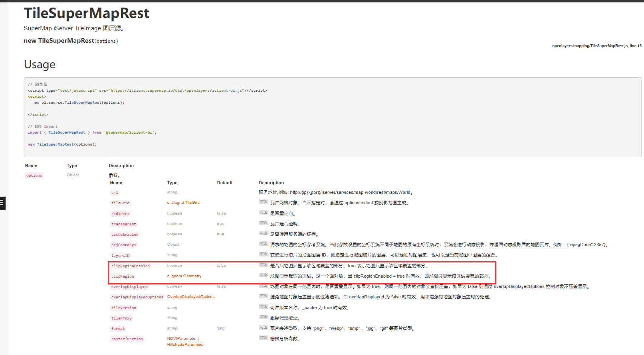Click the optional badge in transparent row
Screen dimensions: 644x355
[264, 223]
